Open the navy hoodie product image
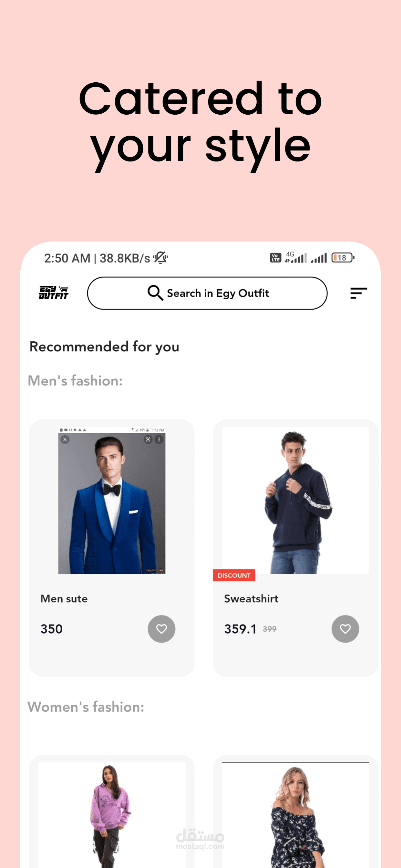The height and width of the screenshot is (868, 401). click(x=295, y=501)
